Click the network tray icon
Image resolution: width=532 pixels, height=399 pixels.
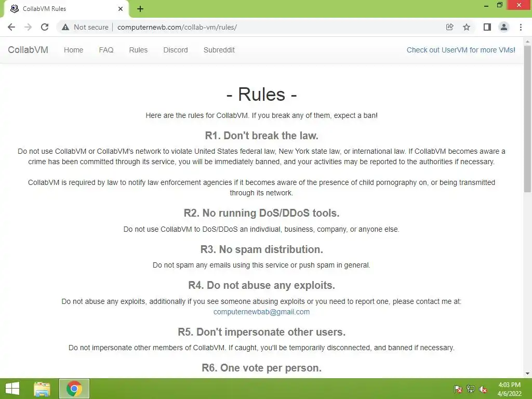point(471,389)
